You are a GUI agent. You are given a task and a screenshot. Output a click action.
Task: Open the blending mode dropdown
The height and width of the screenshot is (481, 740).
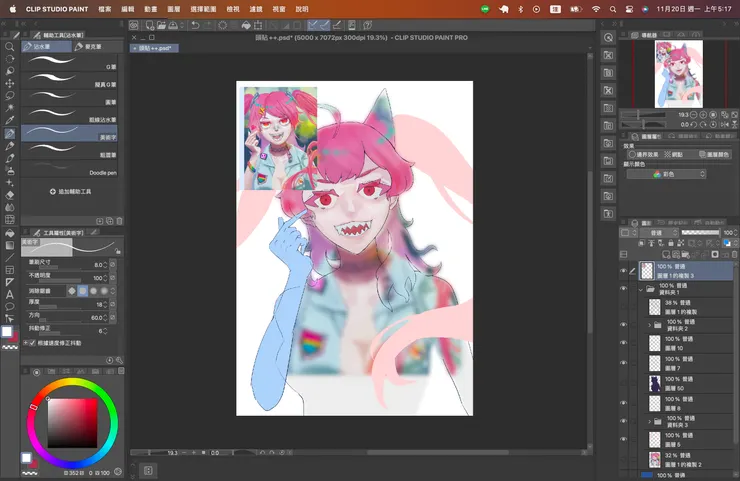(658, 233)
